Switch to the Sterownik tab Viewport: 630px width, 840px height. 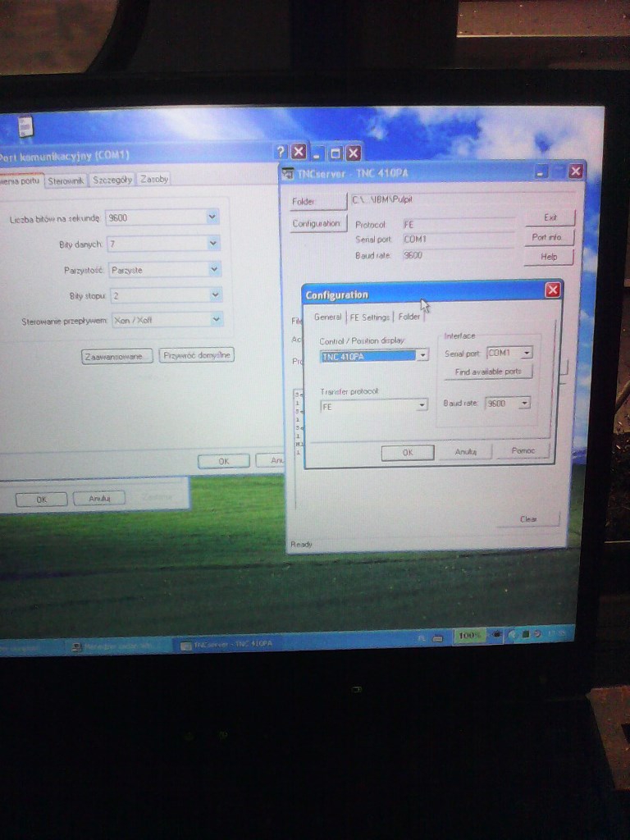click(x=66, y=180)
